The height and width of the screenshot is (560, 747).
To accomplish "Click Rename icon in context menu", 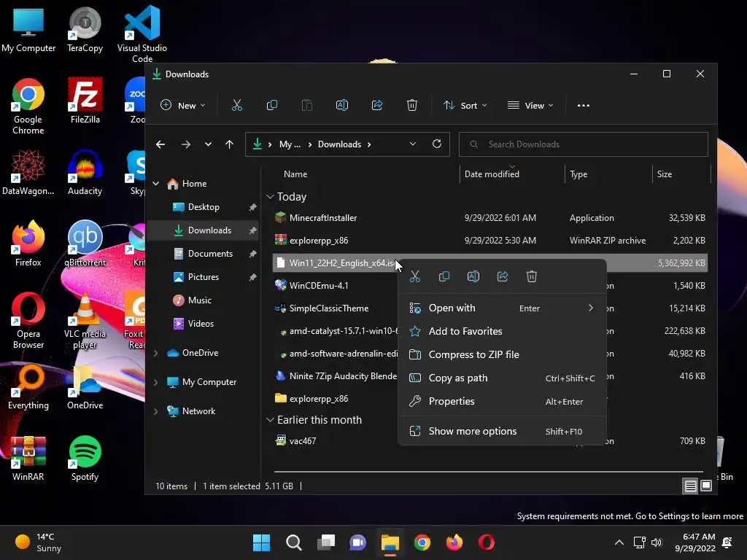I will [x=473, y=276].
